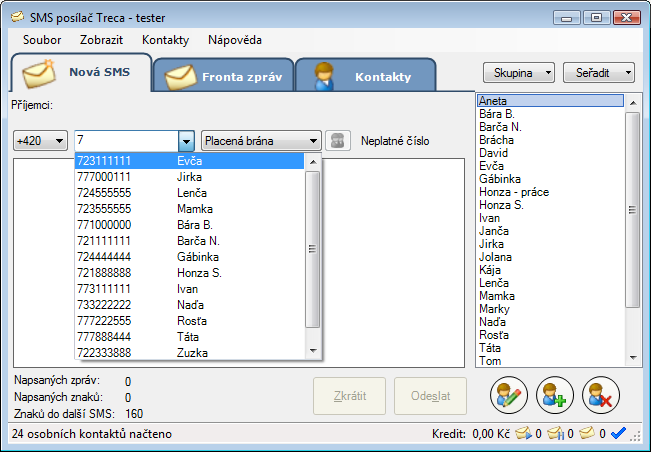The width and height of the screenshot is (651, 452).
Task: Select 771000000 Bára B. in dropdown
Action: pyautogui.click(x=189, y=225)
